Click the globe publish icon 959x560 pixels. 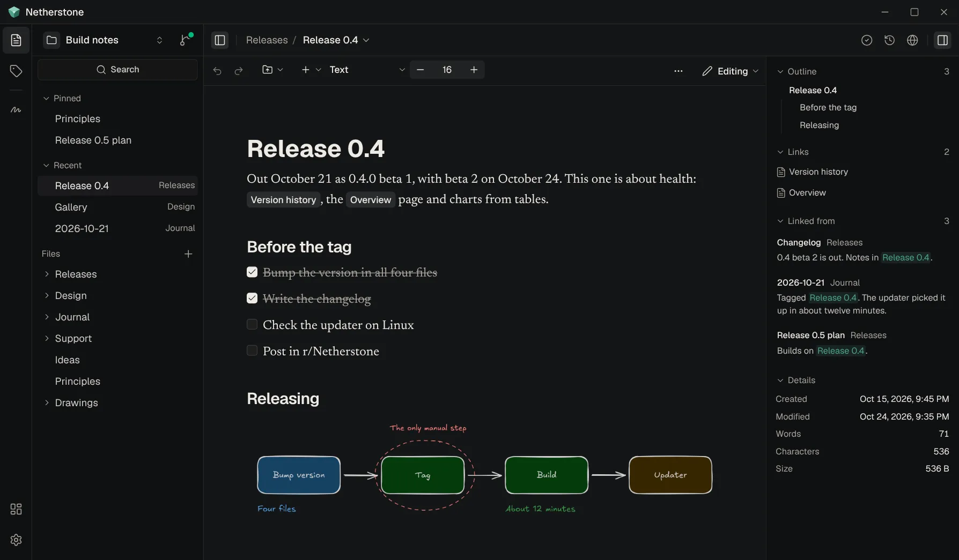point(912,40)
